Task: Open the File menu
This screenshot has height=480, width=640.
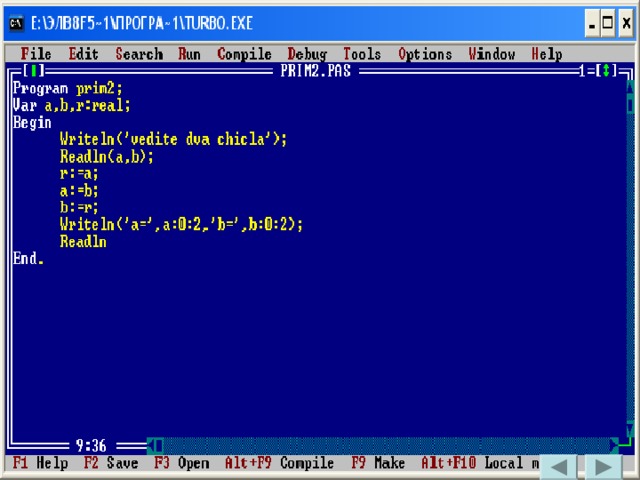Action: coord(36,54)
